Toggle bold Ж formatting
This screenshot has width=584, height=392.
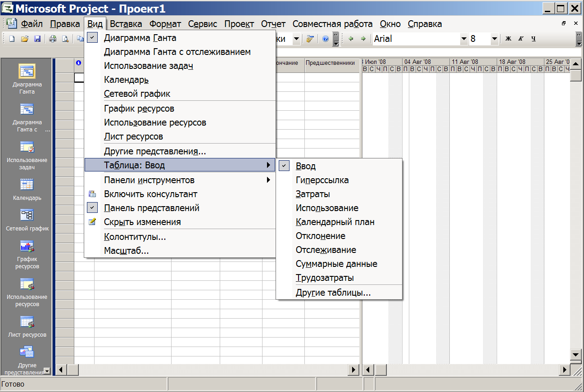point(508,39)
